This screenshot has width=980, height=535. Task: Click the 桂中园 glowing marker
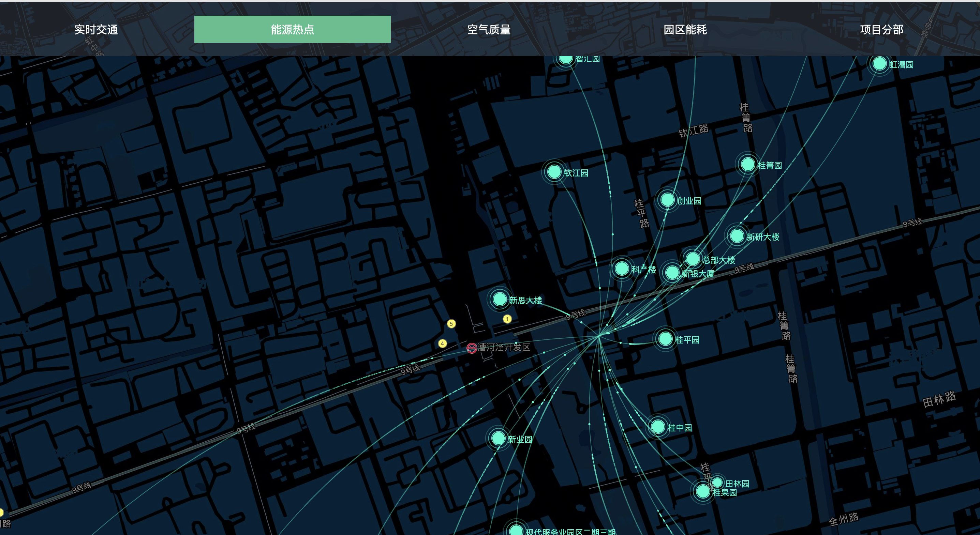(x=658, y=427)
